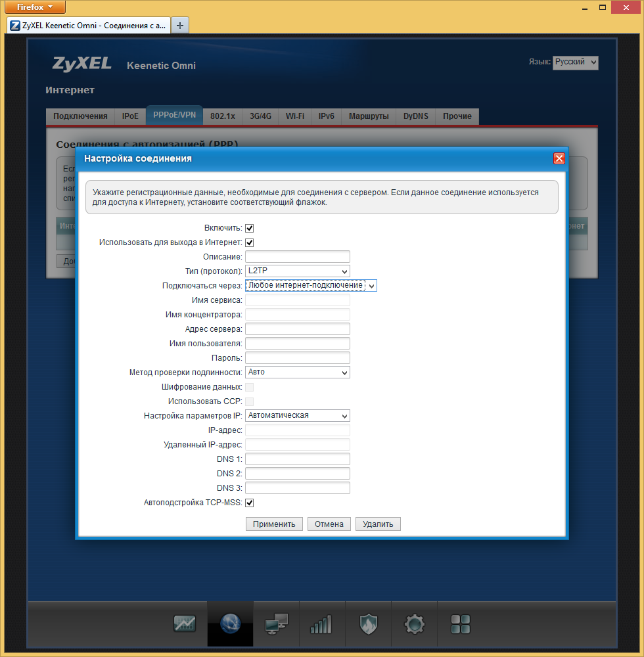Click the DNS 2 input field
Viewport: 644px width, 657px height.
[298, 474]
